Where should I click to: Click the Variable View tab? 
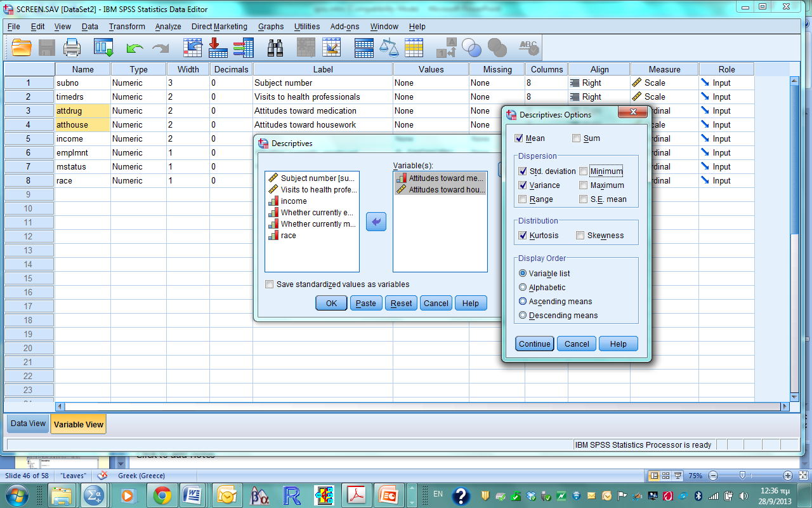point(79,424)
